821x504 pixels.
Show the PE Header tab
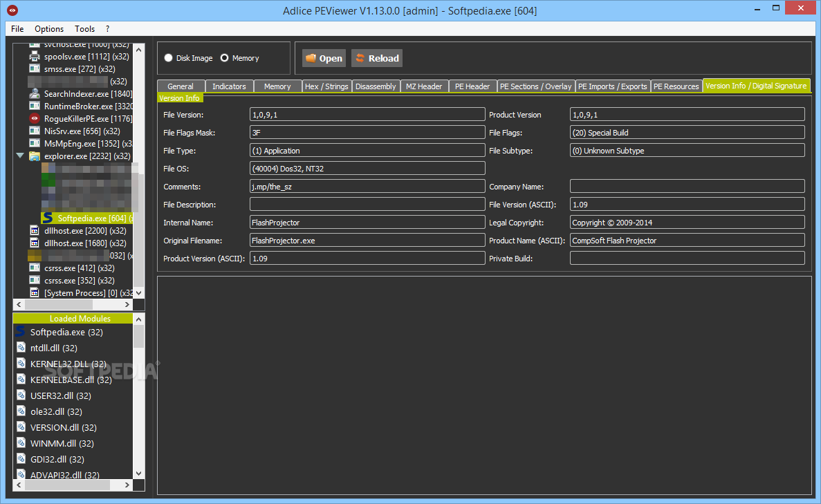point(472,86)
